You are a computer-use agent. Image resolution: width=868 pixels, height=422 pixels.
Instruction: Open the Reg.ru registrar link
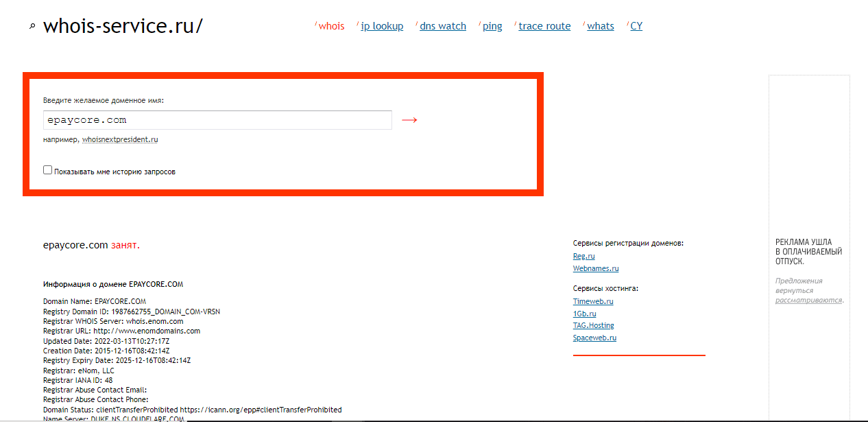click(584, 256)
